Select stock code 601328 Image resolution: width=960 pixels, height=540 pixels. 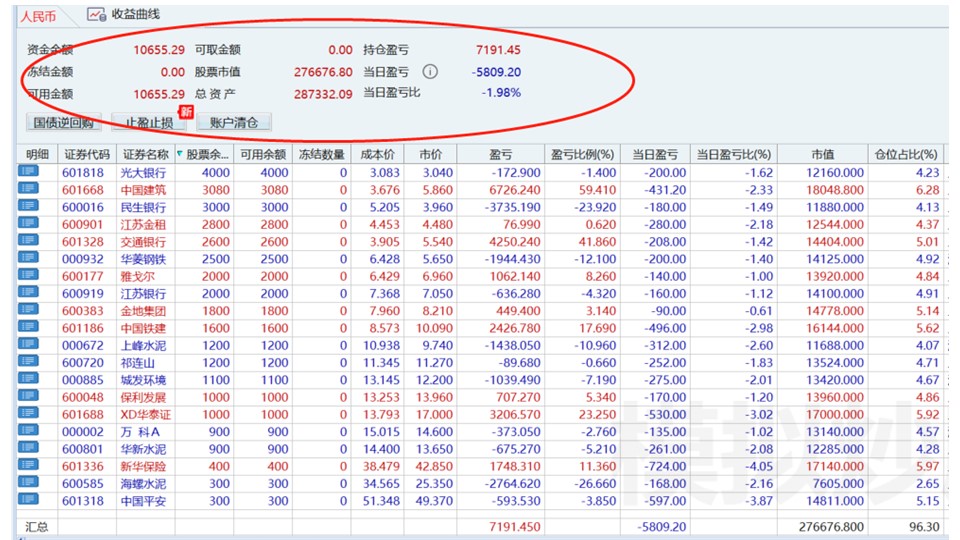coord(83,242)
